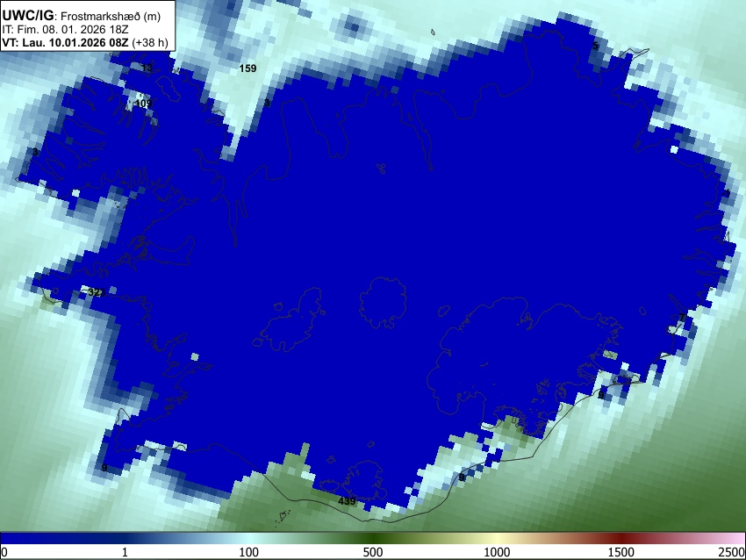
Task: Click the color scale tick label 1500
Action: [x=621, y=552]
